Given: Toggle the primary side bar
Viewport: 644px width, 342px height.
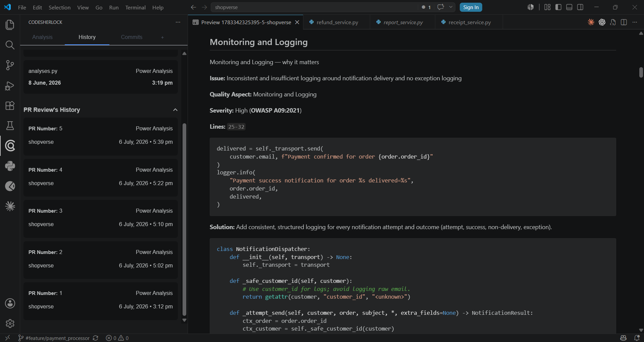Looking at the screenshot, I should pyautogui.click(x=558, y=7).
